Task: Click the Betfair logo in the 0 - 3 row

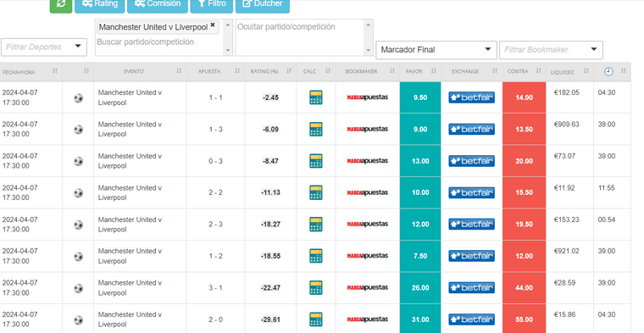Action: click(471, 161)
